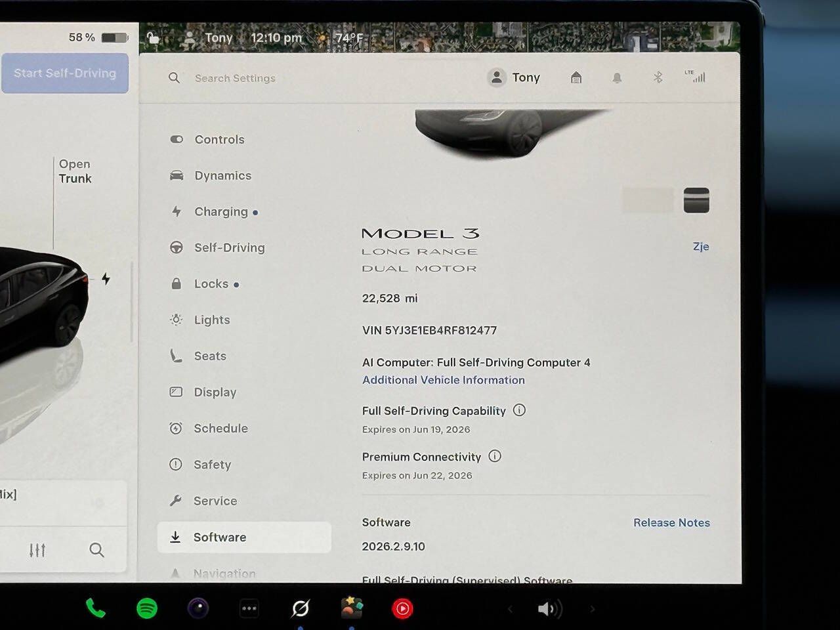Tap the media player search icon

click(x=96, y=550)
